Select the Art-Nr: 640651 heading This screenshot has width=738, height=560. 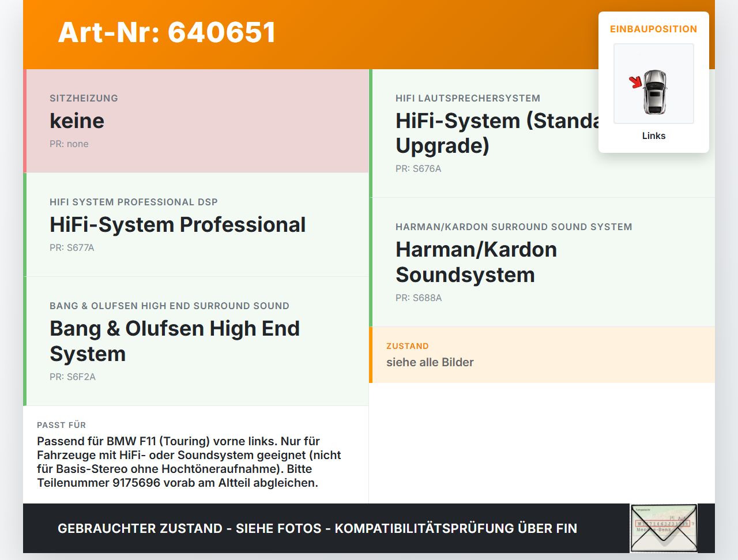click(x=167, y=32)
